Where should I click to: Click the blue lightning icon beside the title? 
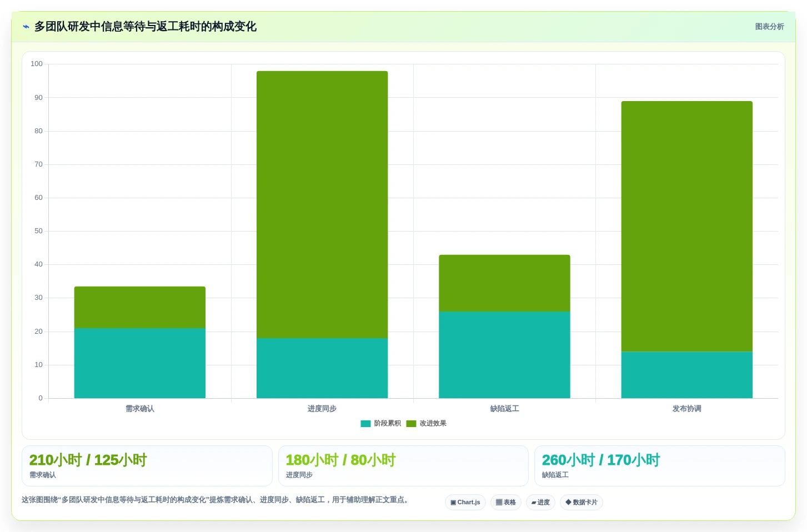pos(26,27)
